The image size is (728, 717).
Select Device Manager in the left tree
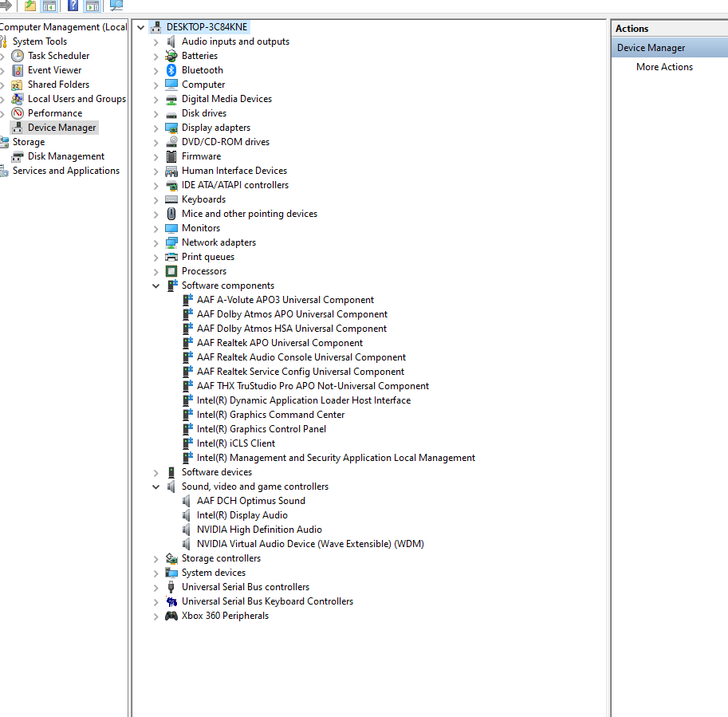tap(61, 128)
